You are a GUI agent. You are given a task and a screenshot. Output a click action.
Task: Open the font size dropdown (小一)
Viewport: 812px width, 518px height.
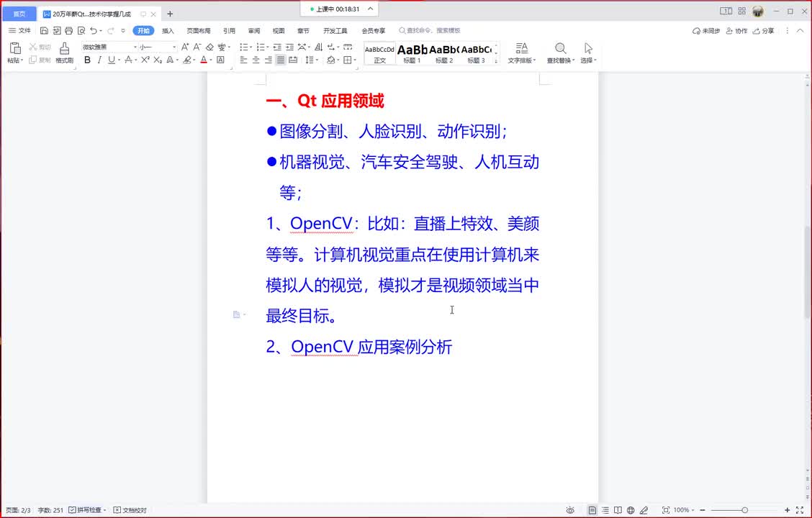[x=174, y=47]
